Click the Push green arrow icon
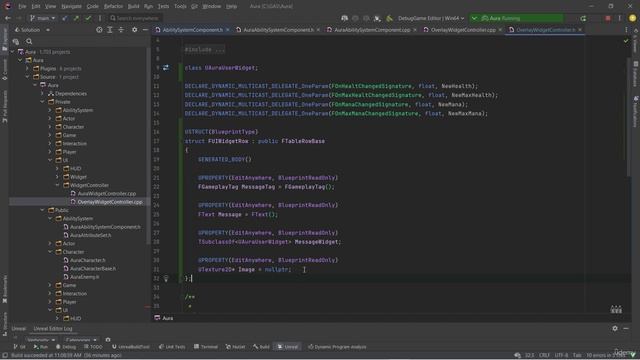 click(76, 18)
